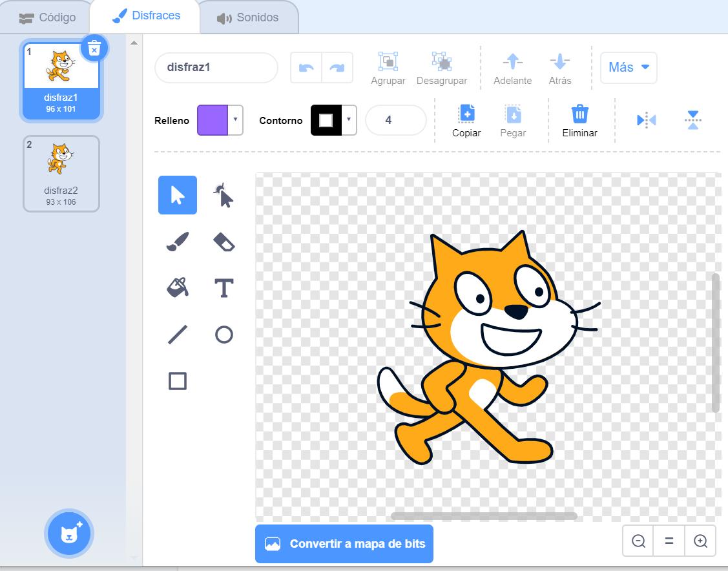Zoom in on the canvas
Viewport: 728px width, 571px height.
point(700,541)
